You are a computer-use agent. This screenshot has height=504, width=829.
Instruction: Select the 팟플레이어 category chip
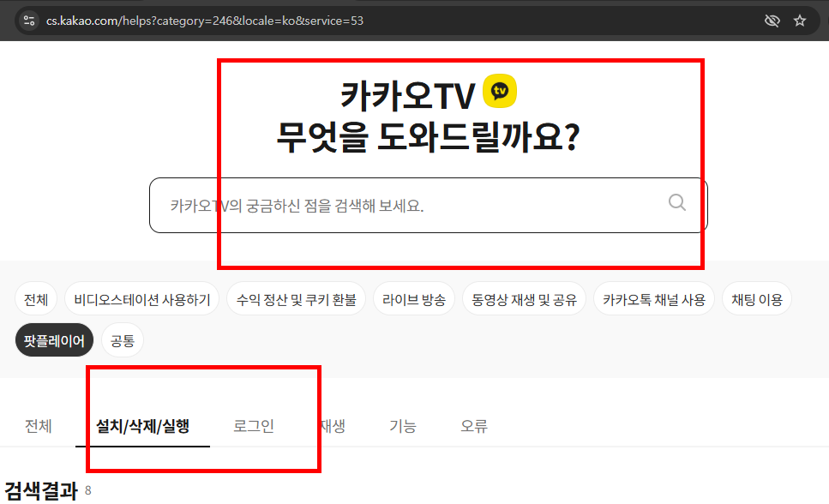(53, 339)
